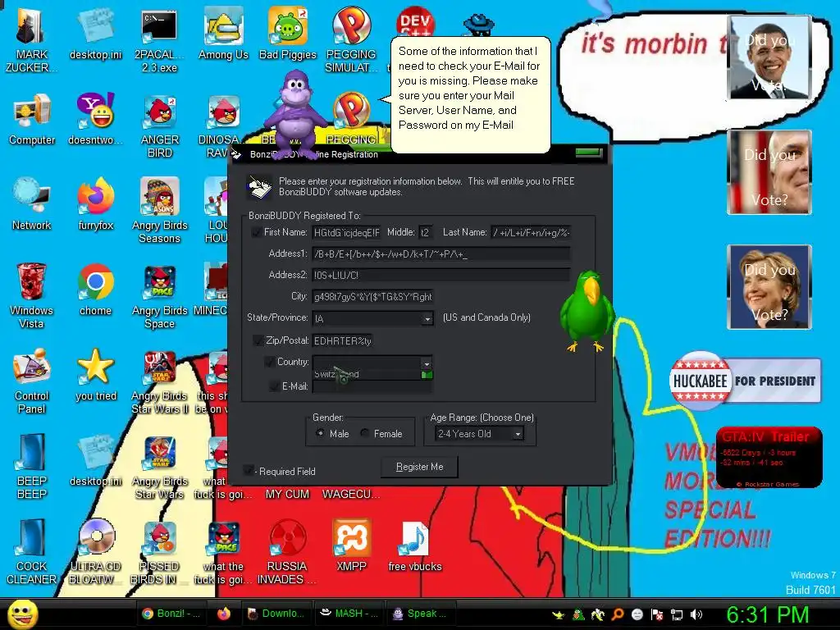Open the PEGGING SIMULAT... top row icon
Viewport: 840px width, 630px height.
coord(351,39)
